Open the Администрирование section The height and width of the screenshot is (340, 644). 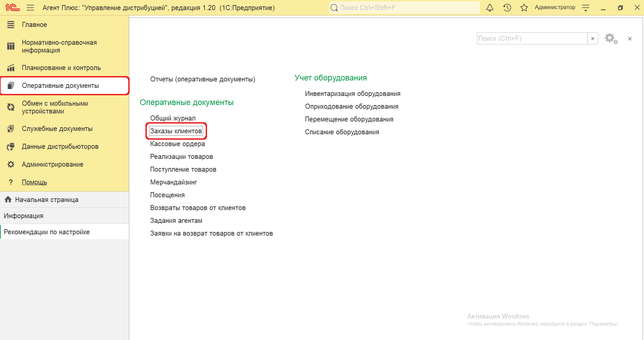(x=53, y=164)
